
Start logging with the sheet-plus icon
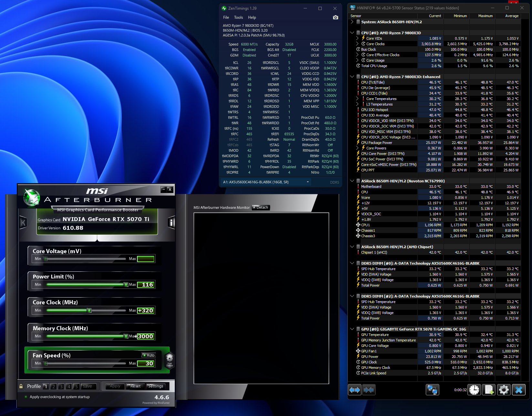click(x=489, y=390)
